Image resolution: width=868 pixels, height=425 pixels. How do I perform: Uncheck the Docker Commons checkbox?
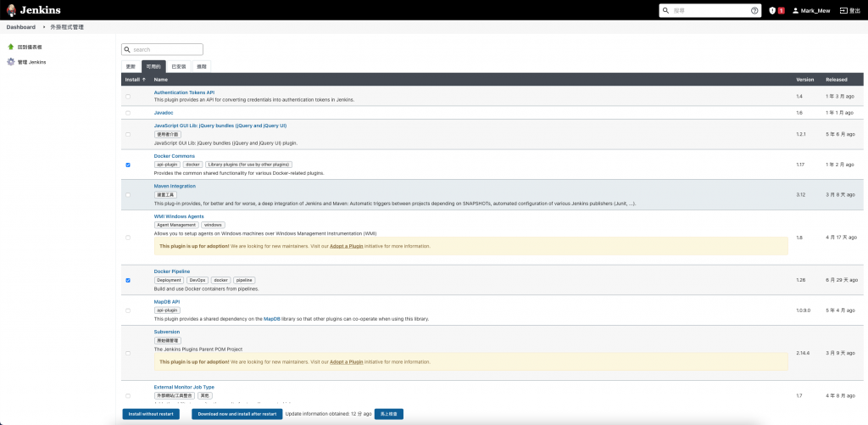coord(128,165)
